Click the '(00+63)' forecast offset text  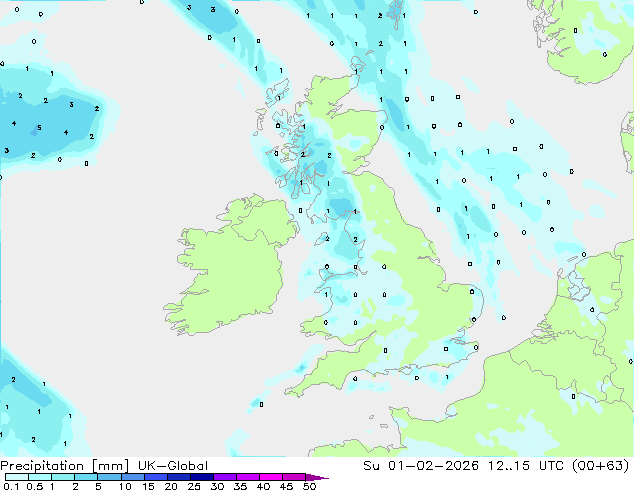(x=600, y=466)
